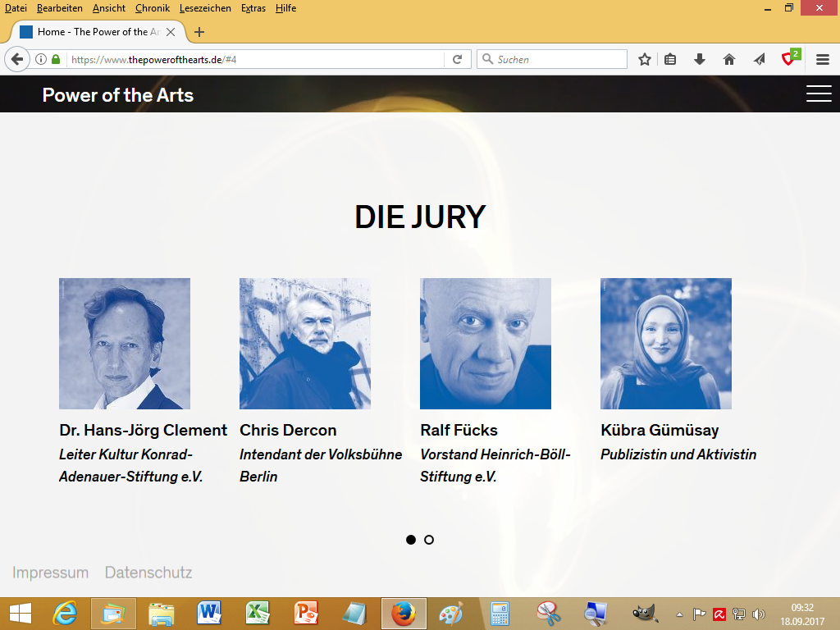The height and width of the screenshot is (630, 840).
Task: Click the paper plane send icon
Action: [759, 59]
